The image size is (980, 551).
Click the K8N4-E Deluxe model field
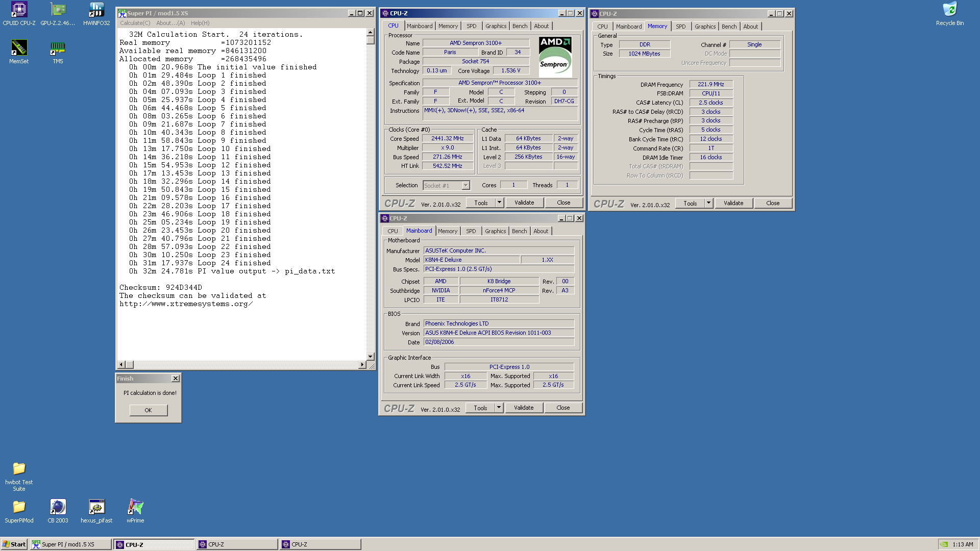tap(471, 260)
